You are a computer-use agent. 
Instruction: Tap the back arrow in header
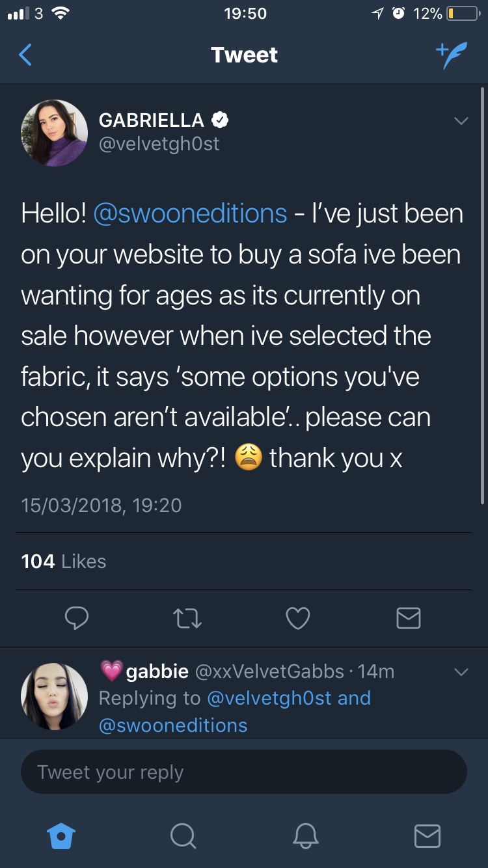point(25,55)
